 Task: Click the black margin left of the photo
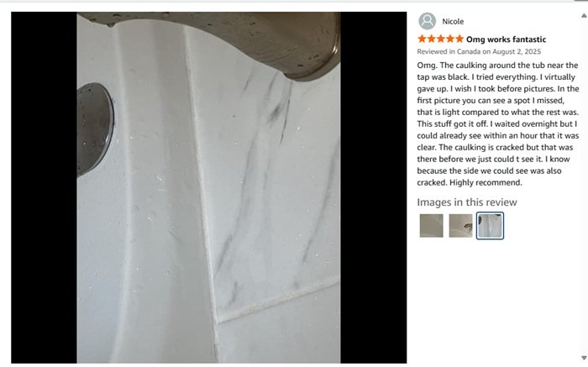[44, 187]
